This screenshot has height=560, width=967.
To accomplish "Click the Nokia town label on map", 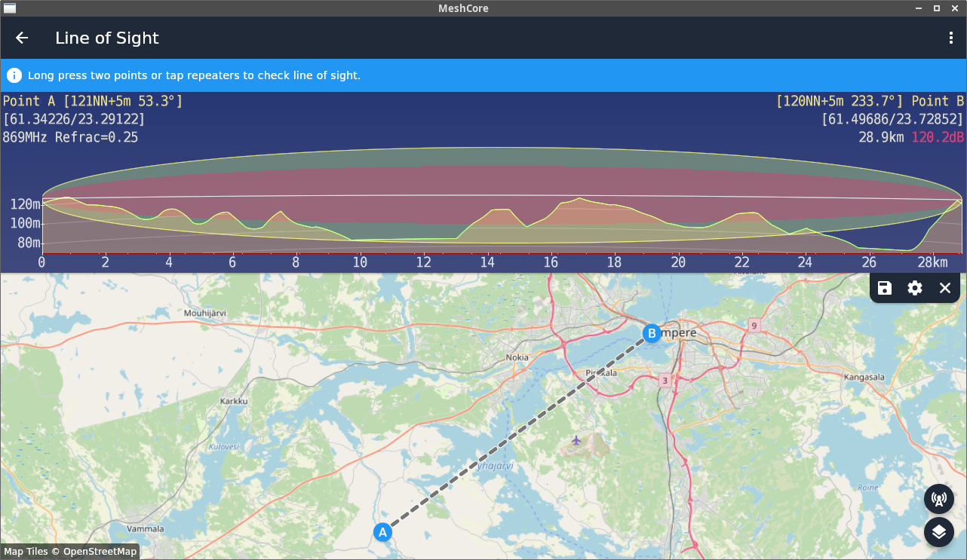I will (517, 358).
